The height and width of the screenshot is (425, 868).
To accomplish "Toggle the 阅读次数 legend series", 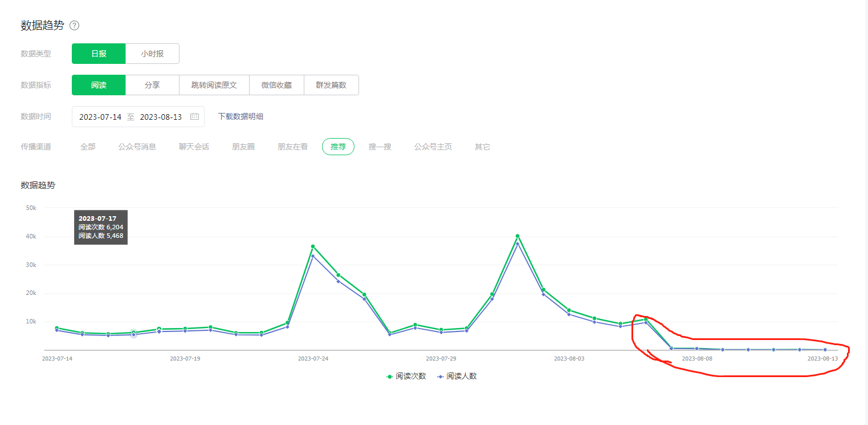I will point(406,377).
